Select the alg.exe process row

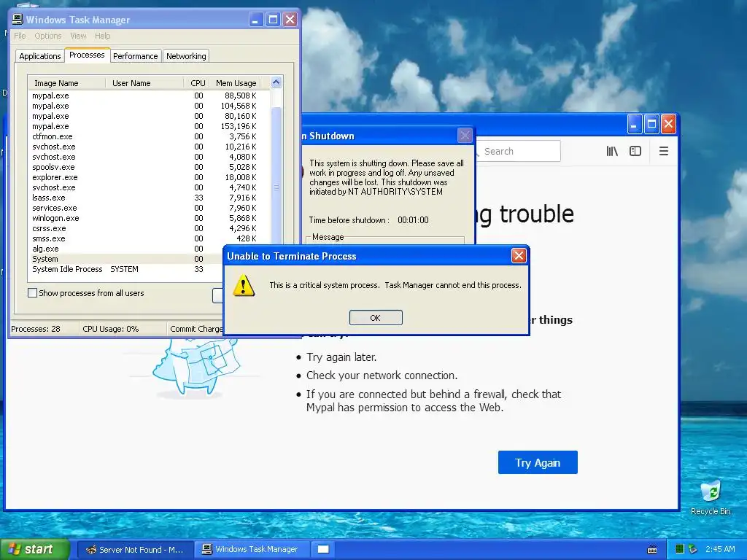tap(125, 249)
